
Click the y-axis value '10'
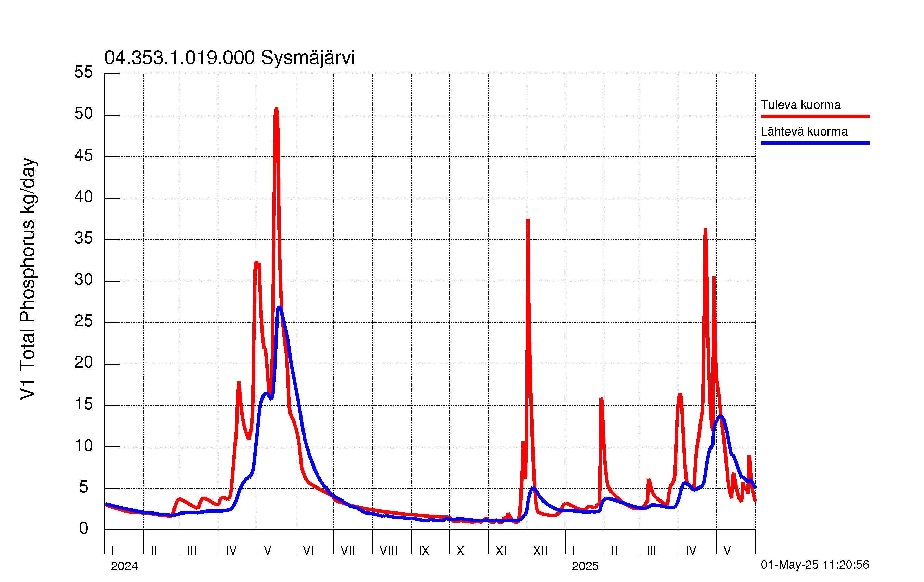[84, 445]
